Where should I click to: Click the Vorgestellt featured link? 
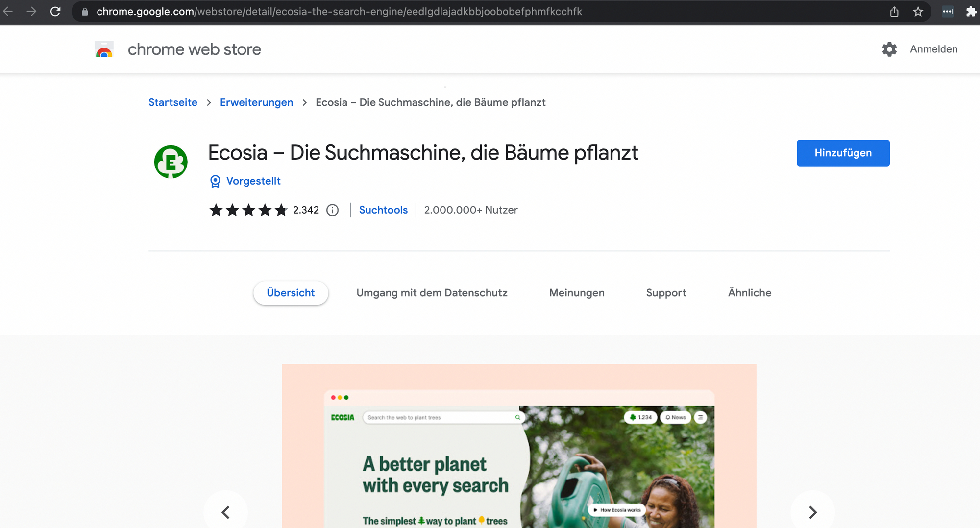pos(253,181)
